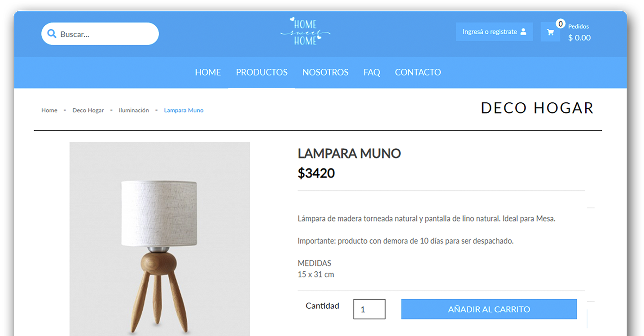Click the Lampara Muno product image
The width and height of the screenshot is (644, 336).
point(159,239)
